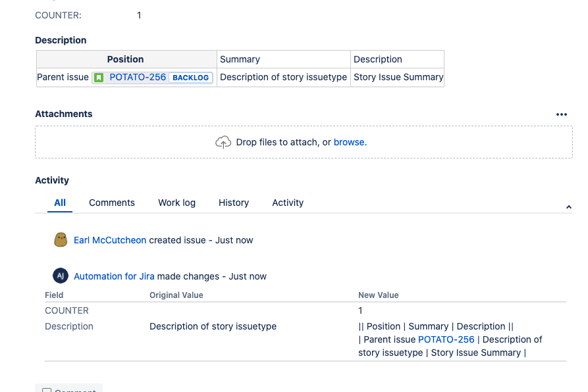Click the Description section heading

pyautogui.click(x=61, y=40)
